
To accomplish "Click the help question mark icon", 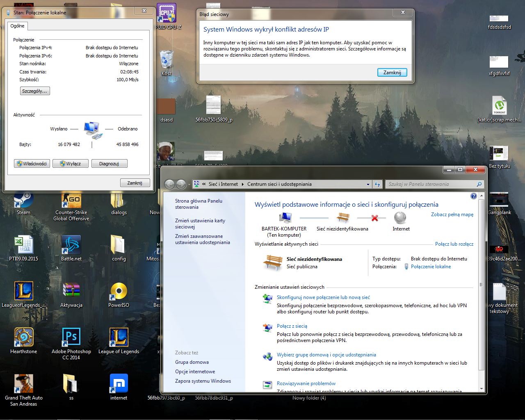I will 474,196.
